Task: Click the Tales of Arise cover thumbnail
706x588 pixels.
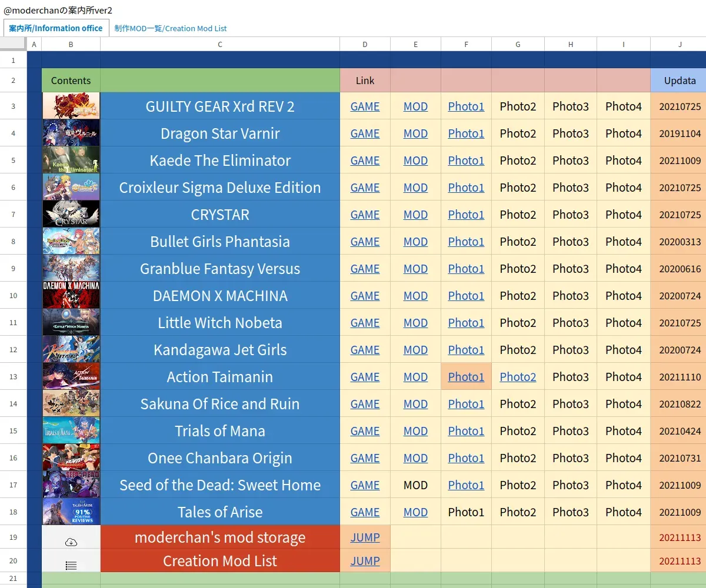Action: [71, 512]
